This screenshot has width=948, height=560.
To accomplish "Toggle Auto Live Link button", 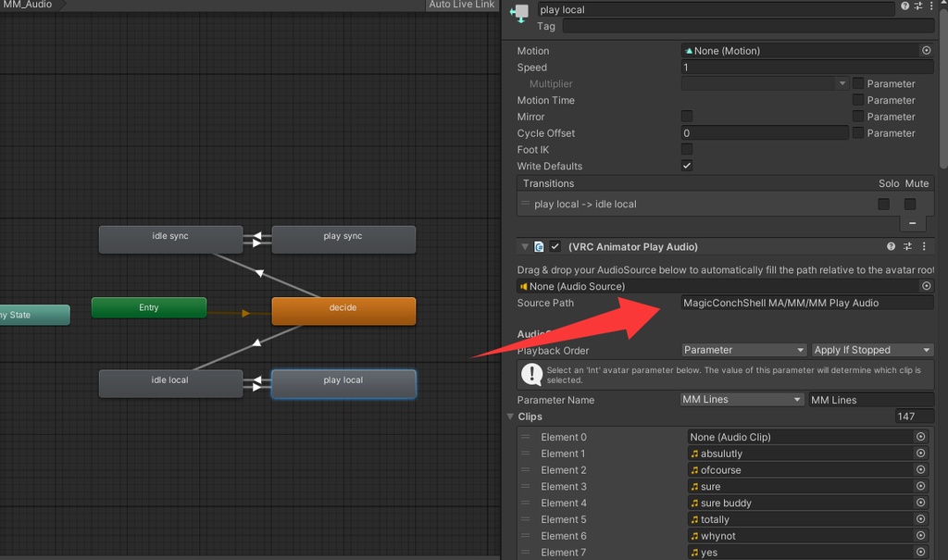I will (x=461, y=5).
